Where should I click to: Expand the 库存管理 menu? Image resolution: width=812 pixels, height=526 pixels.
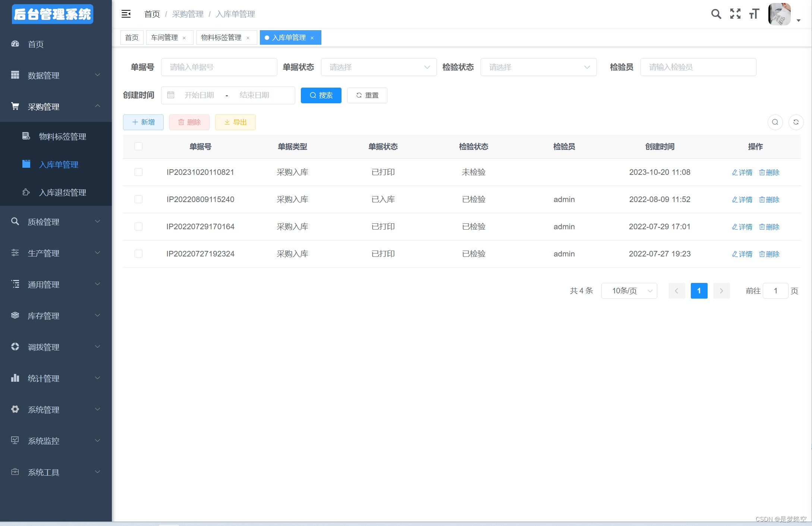coord(56,315)
